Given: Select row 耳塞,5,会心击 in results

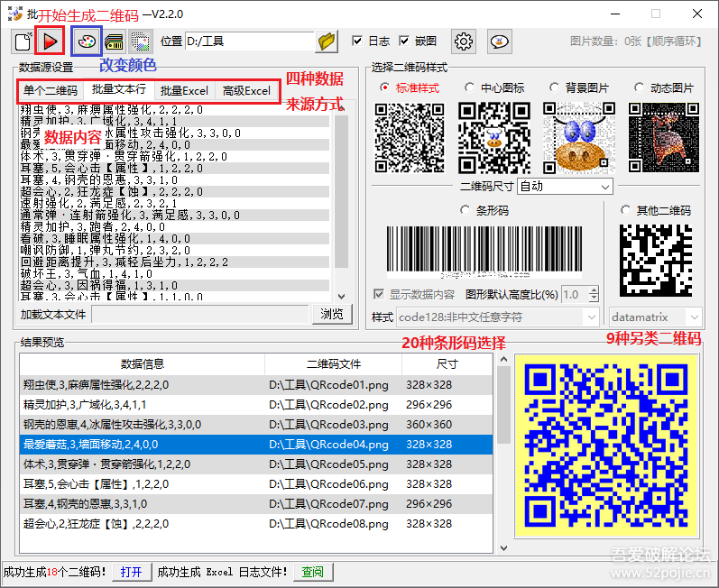Looking at the screenshot, I should (x=256, y=484).
